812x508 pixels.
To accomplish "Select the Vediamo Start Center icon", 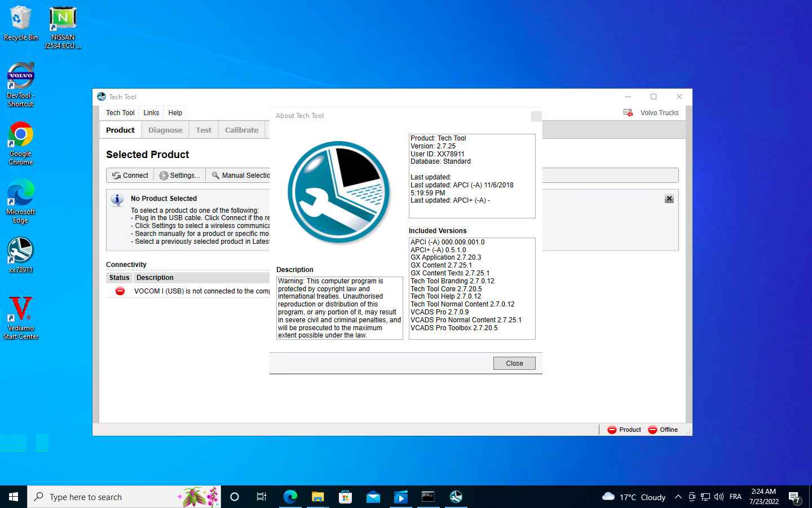I will [21, 318].
